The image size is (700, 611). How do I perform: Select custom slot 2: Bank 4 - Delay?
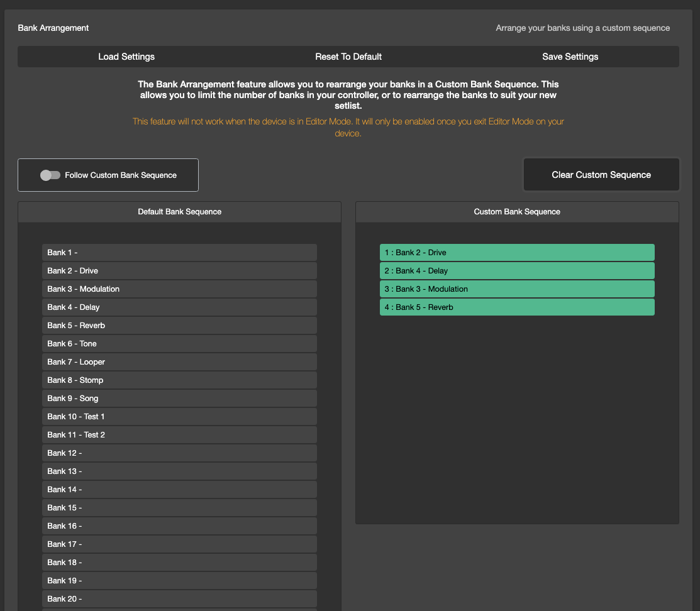[x=517, y=271]
